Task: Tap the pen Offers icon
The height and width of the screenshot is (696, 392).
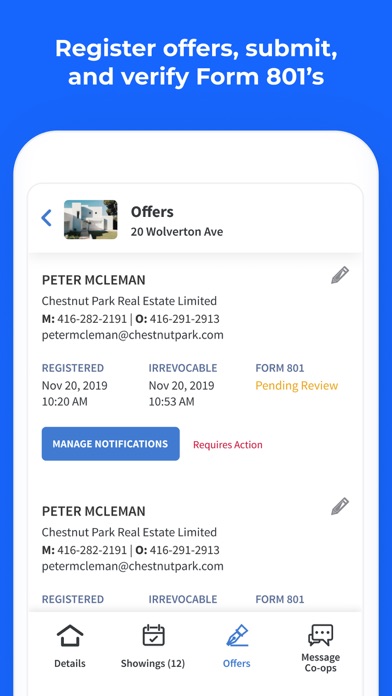Action: tap(237, 635)
